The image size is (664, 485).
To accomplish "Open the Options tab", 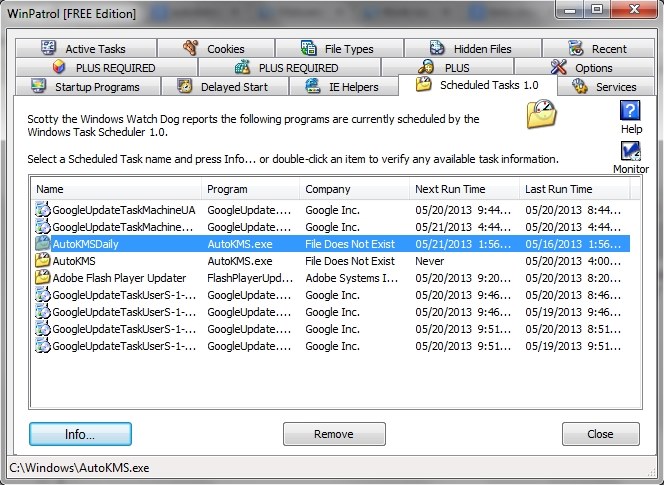I will [584, 67].
